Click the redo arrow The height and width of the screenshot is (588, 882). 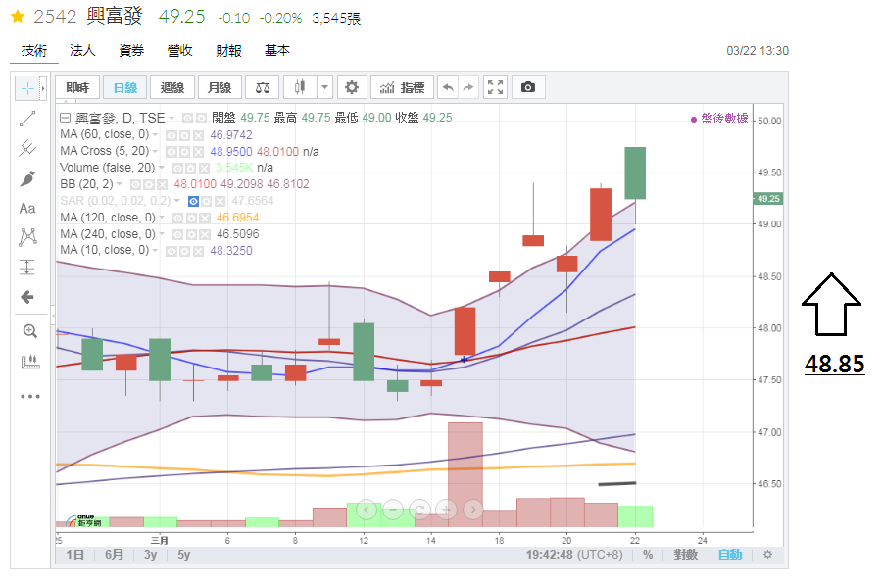click(x=468, y=88)
